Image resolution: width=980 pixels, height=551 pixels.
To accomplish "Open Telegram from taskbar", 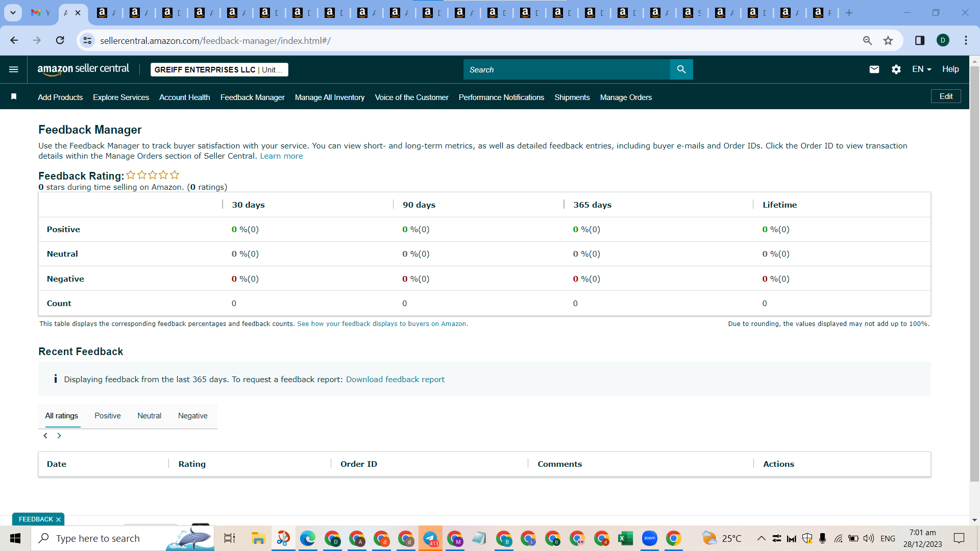I will click(x=430, y=538).
